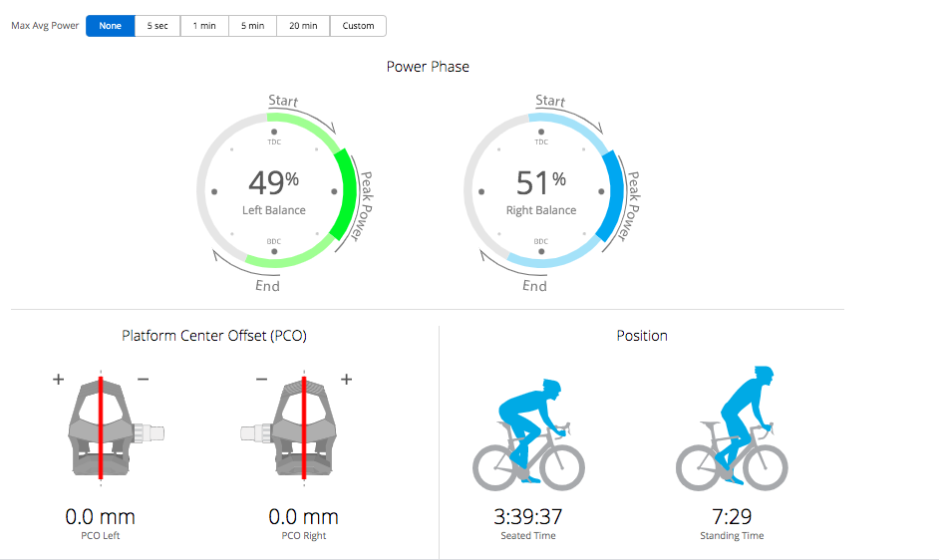Click the PCO Right 0.0 mm reading
The width and height of the screenshot is (939, 560).
click(303, 517)
